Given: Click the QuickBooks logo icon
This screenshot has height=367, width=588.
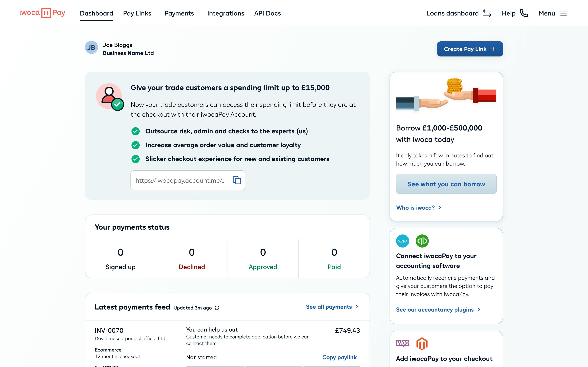Looking at the screenshot, I should (422, 241).
